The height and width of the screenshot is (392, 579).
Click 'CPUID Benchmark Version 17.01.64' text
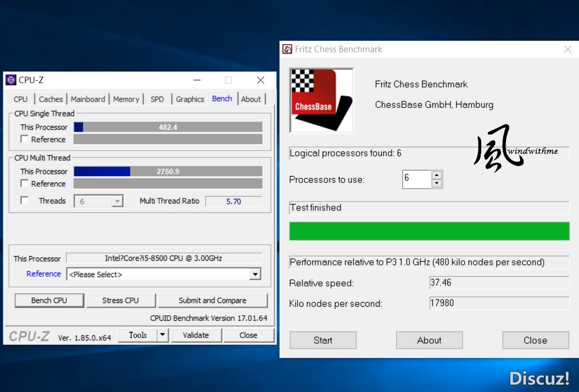[209, 318]
